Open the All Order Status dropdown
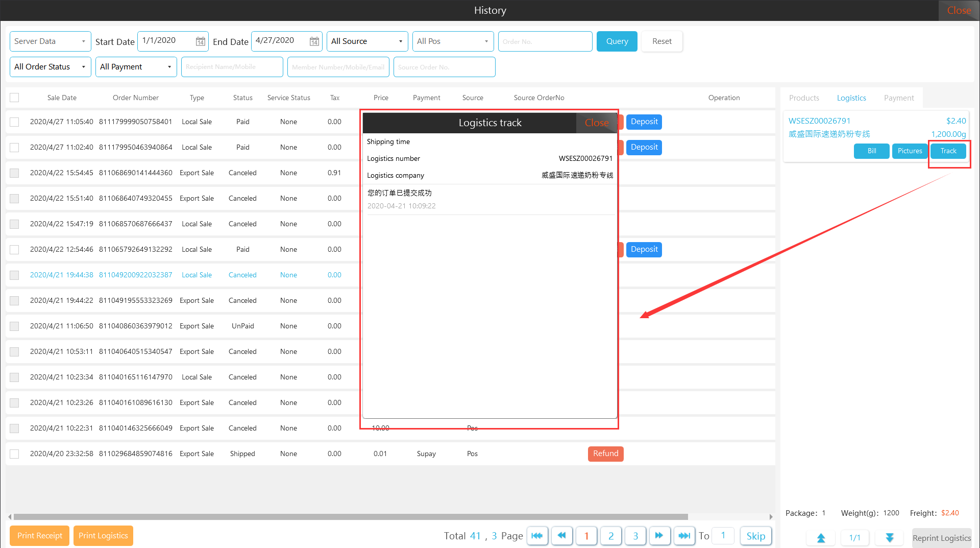980x548 pixels. (x=50, y=67)
